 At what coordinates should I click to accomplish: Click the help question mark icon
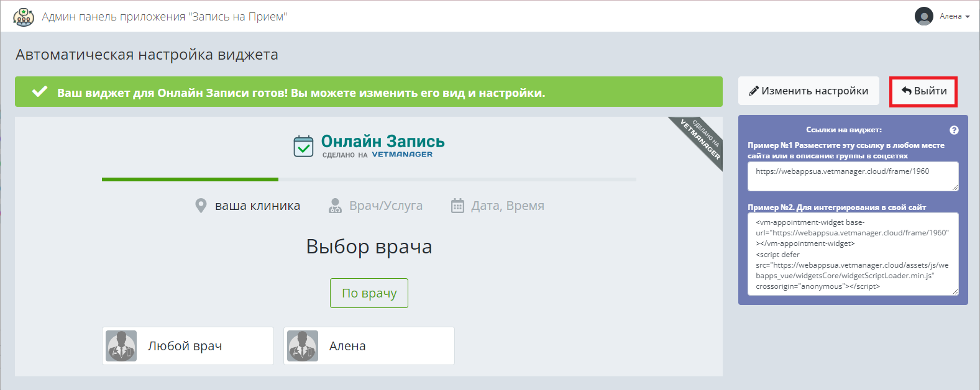pyautogui.click(x=954, y=130)
